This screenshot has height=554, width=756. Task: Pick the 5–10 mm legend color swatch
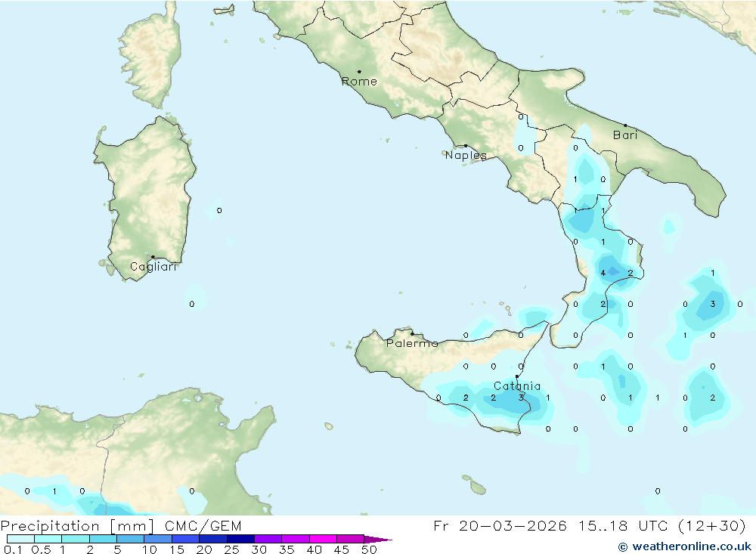coord(131,539)
